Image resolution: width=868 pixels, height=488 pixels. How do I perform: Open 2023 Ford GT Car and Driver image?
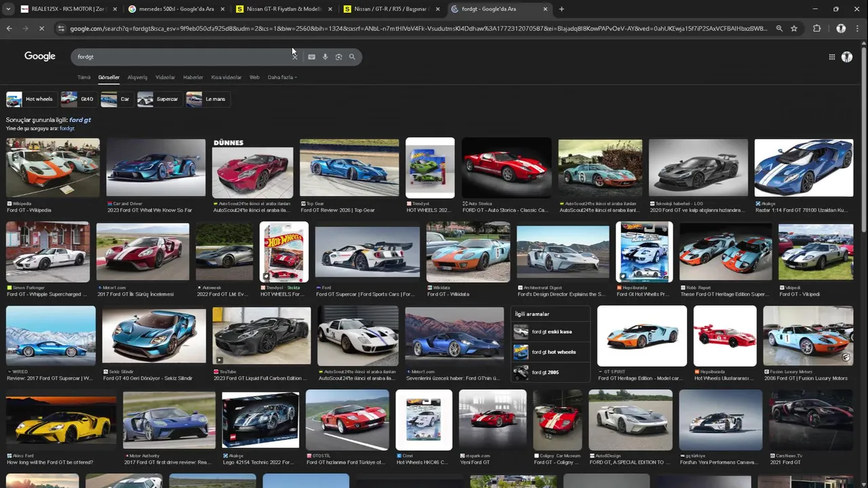tap(155, 167)
